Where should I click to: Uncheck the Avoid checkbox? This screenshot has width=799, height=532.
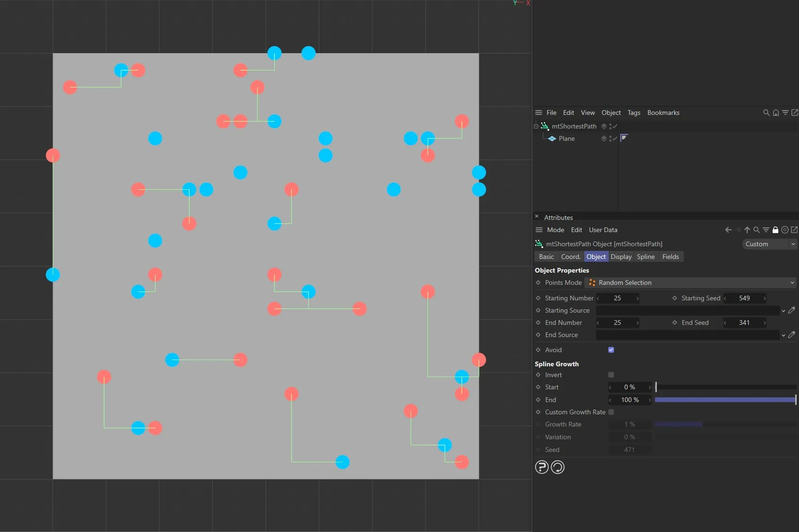(x=611, y=350)
